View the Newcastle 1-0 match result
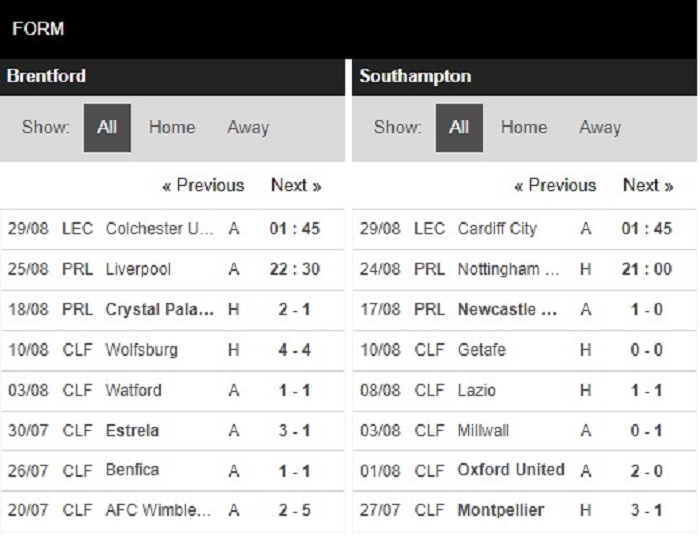The width and height of the screenshot is (700, 536). [x=525, y=309]
